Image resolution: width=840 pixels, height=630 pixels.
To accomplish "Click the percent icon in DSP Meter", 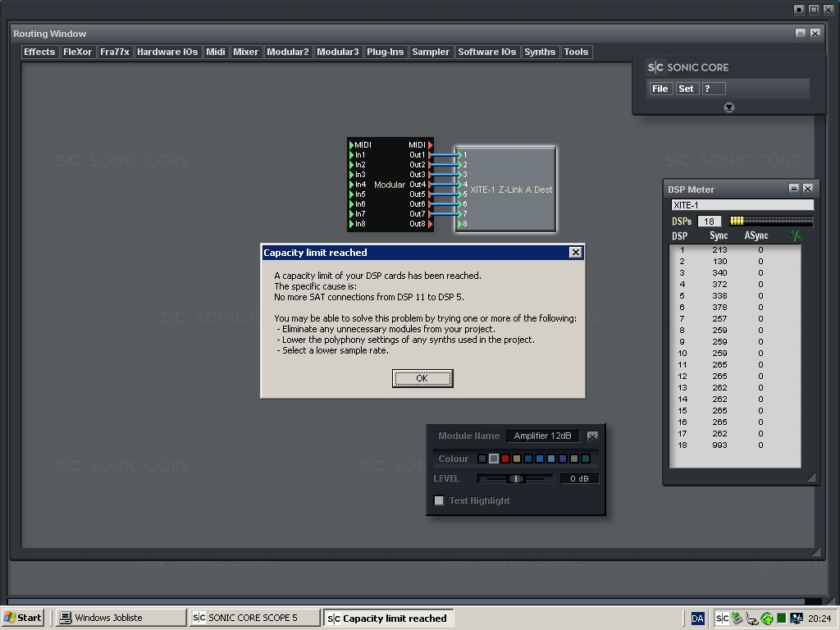I will pyautogui.click(x=795, y=236).
